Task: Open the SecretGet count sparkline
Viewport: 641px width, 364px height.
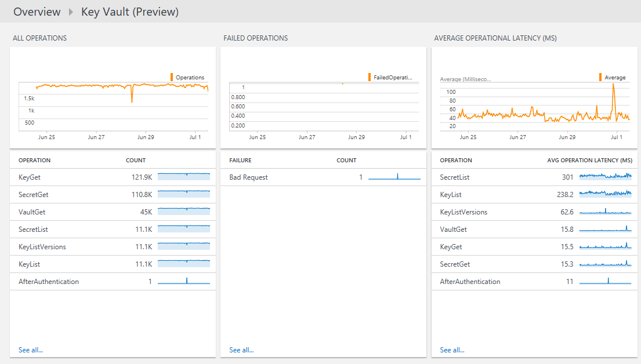Action: pyautogui.click(x=184, y=194)
